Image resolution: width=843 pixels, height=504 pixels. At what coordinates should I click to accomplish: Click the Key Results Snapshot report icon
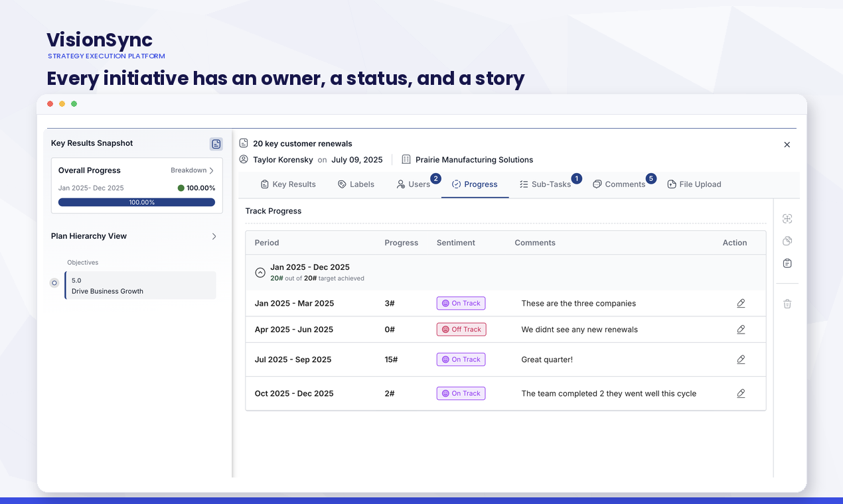tap(216, 144)
